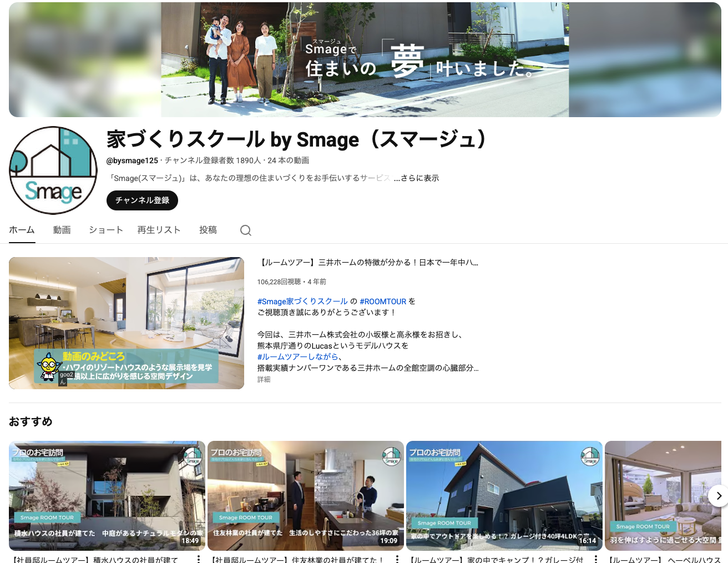Select the 再生リスト tab
The image size is (728, 563).
tap(159, 230)
